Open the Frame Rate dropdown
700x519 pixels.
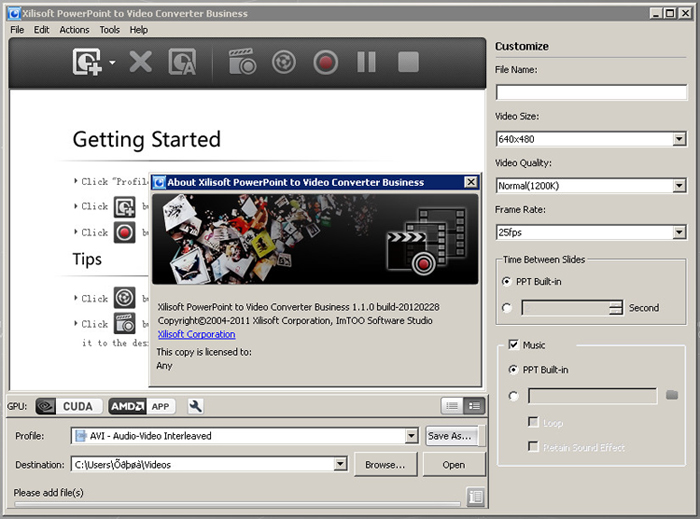[679, 232]
